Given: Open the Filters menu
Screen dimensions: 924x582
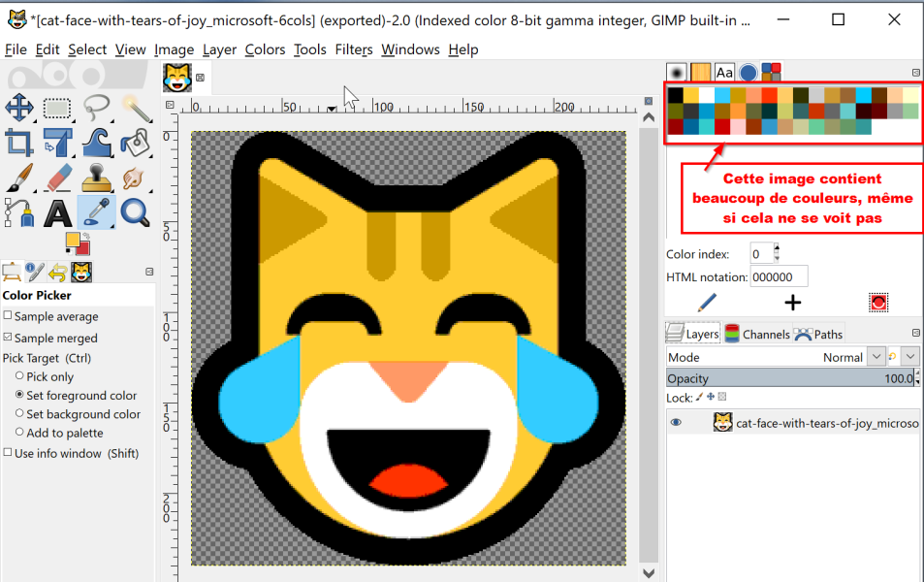Looking at the screenshot, I should pyautogui.click(x=354, y=49).
